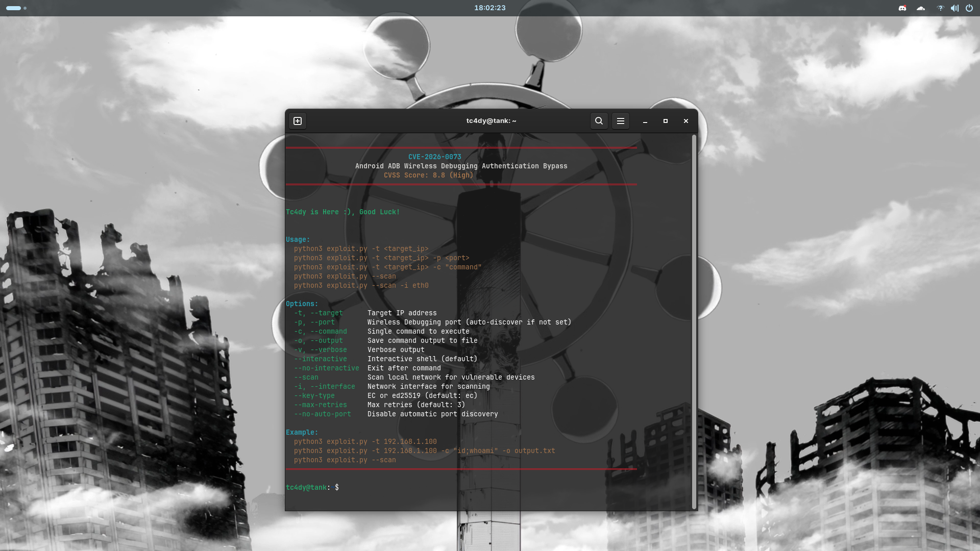Screen dimensions: 980x551
Task: Click 'Tc4dy is Here :), Good Luck!' text
Action: coord(342,212)
